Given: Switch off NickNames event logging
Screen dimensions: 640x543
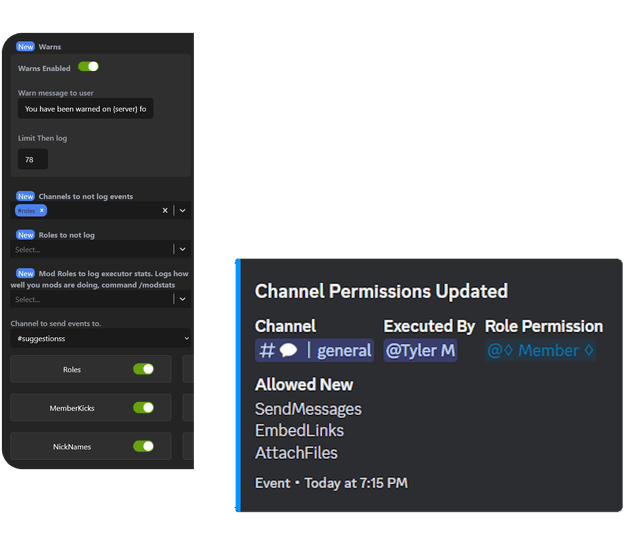Looking at the screenshot, I should pos(144,446).
